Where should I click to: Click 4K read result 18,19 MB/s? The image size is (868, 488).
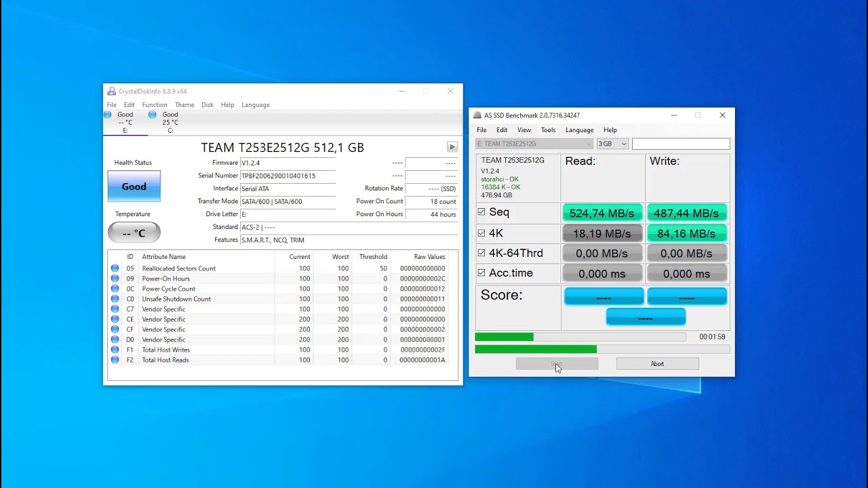[x=602, y=233]
